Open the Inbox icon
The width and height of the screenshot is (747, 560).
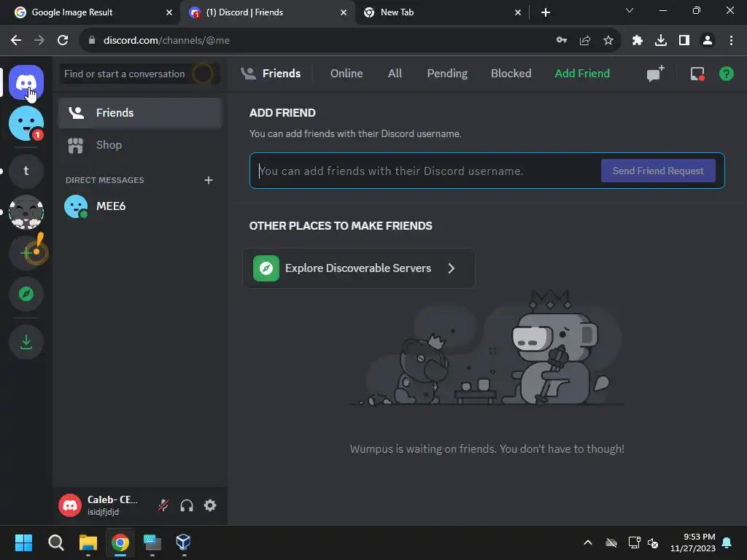[x=697, y=74]
